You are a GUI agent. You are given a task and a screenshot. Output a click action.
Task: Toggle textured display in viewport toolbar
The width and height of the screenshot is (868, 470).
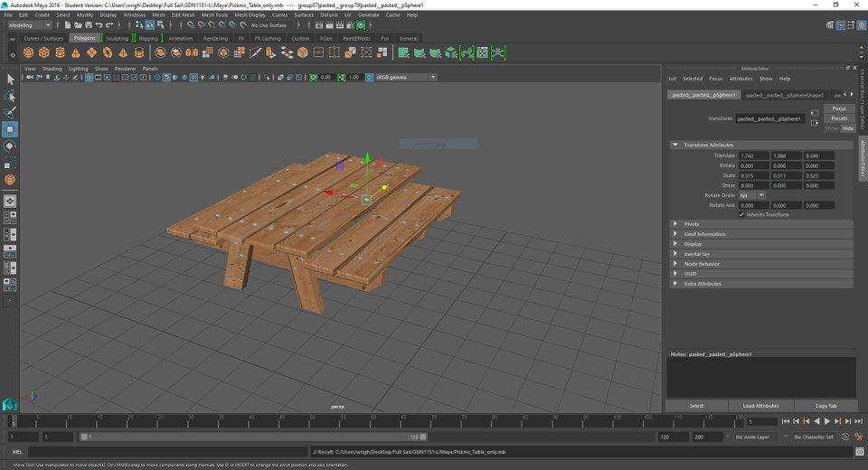click(x=193, y=78)
